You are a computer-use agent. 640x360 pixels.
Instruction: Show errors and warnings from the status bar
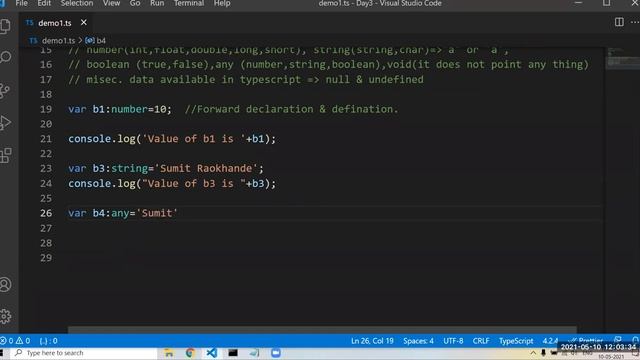[15, 340]
